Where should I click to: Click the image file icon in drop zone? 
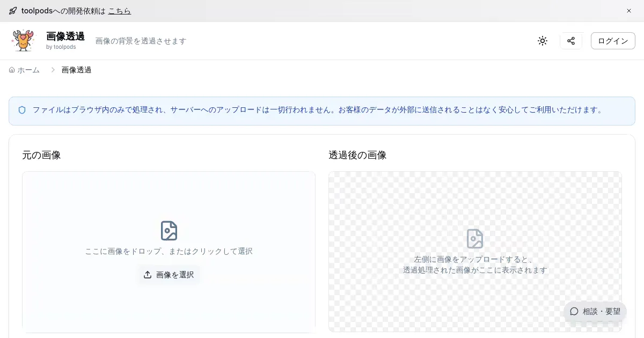169,231
